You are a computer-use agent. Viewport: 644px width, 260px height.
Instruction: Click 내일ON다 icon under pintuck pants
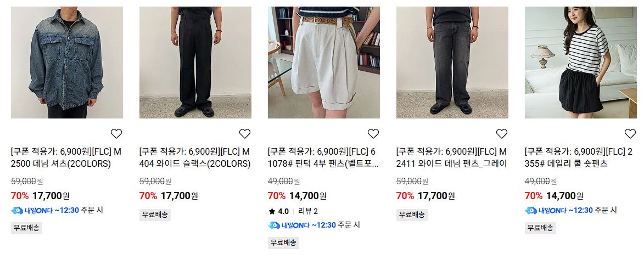tap(274, 225)
